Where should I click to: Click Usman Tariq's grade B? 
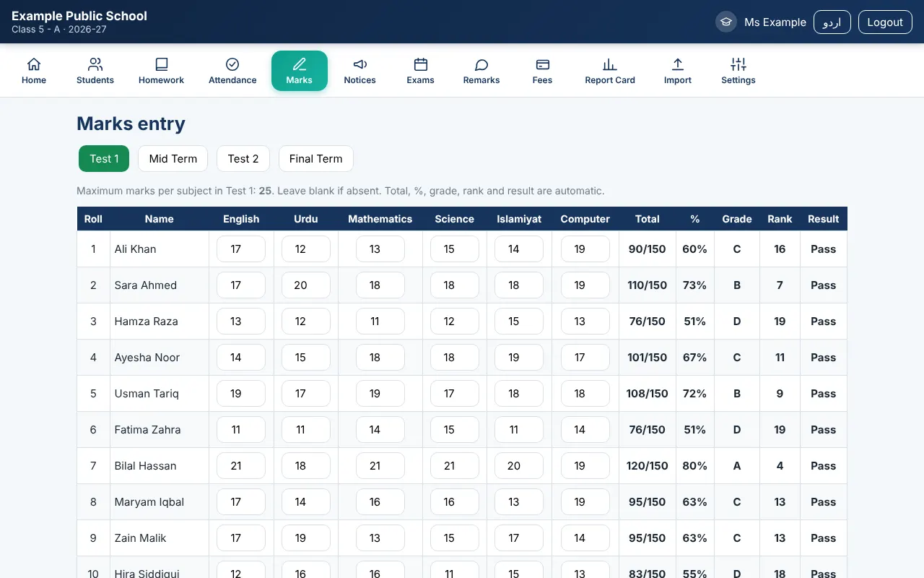pyautogui.click(x=737, y=393)
